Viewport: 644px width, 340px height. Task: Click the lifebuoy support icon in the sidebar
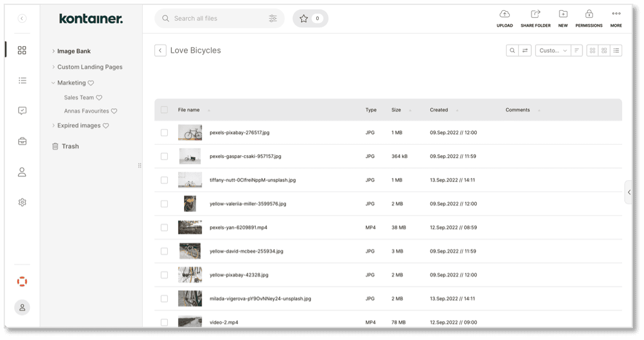pos(22,281)
